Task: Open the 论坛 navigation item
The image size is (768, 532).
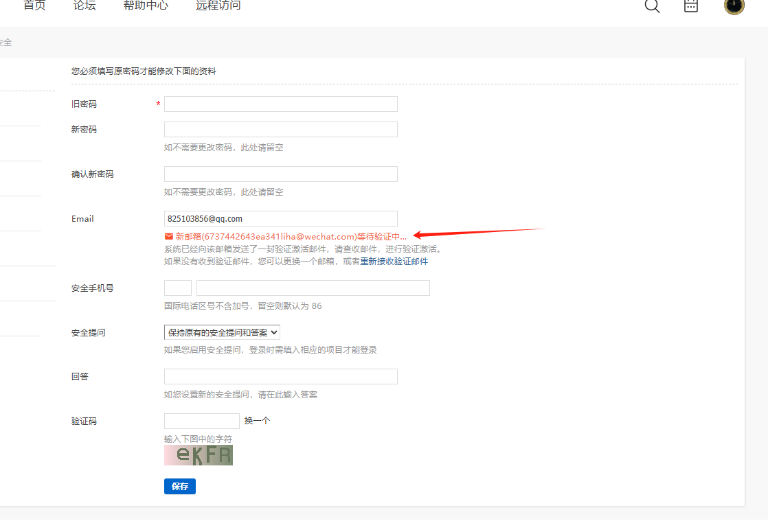Action: (84, 5)
